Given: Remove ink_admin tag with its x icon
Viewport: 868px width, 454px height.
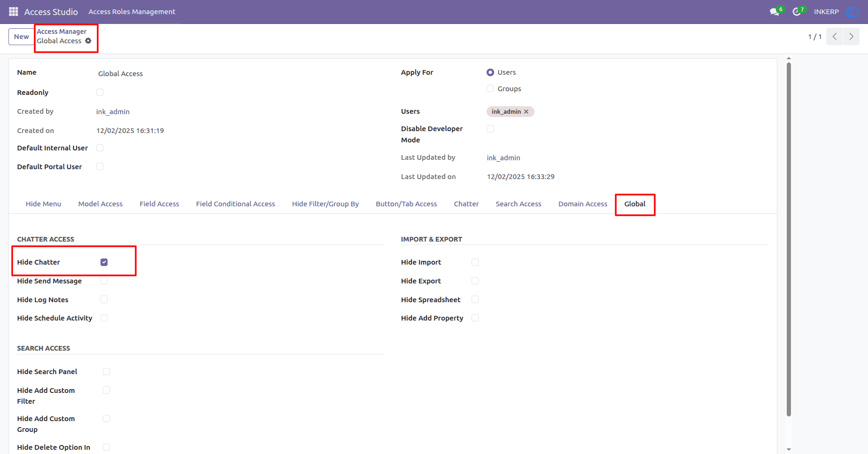Looking at the screenshot, I should (x=526, y=112).
